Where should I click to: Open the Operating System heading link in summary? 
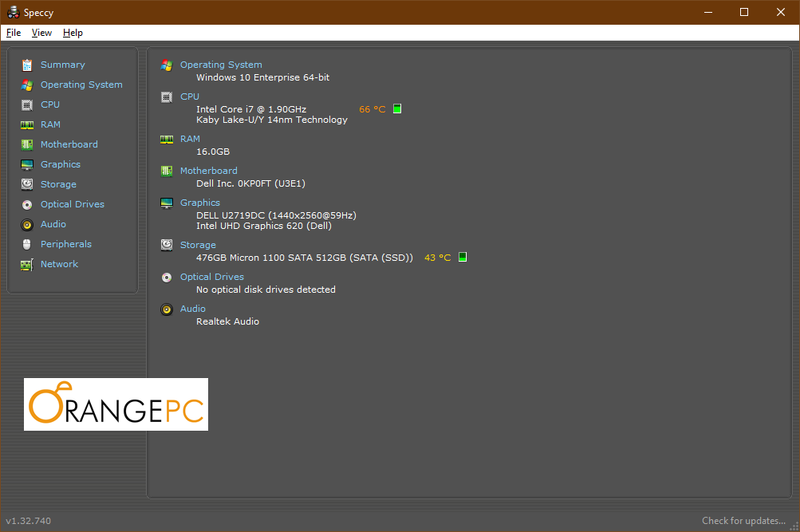(221, 65)
